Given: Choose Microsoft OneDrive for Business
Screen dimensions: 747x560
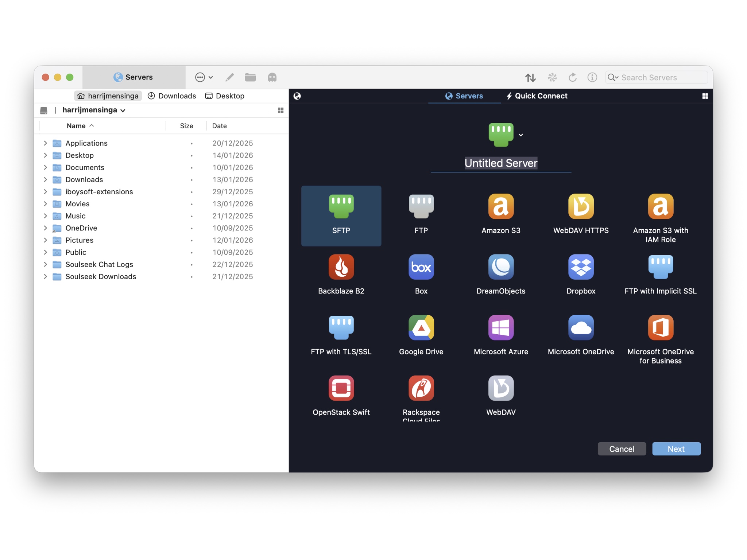Looking at the screenshot, I should pyautogui.click(x=661, y=327).
